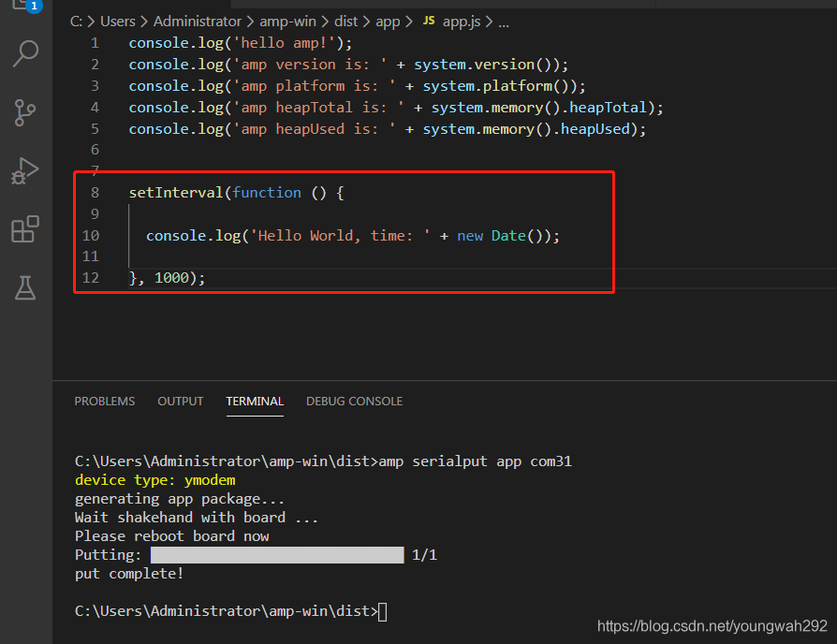Focus the terminal prompt cursor
Image resolution: width=837 pixels, height=644 pixels.
[x=382, y=612]
